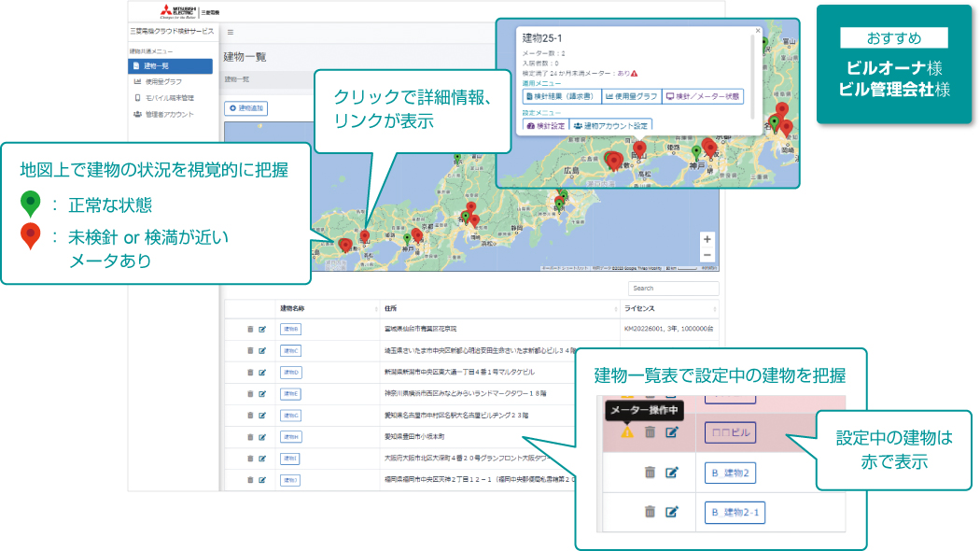Click the Search input field above table

(x=674, y=289)
